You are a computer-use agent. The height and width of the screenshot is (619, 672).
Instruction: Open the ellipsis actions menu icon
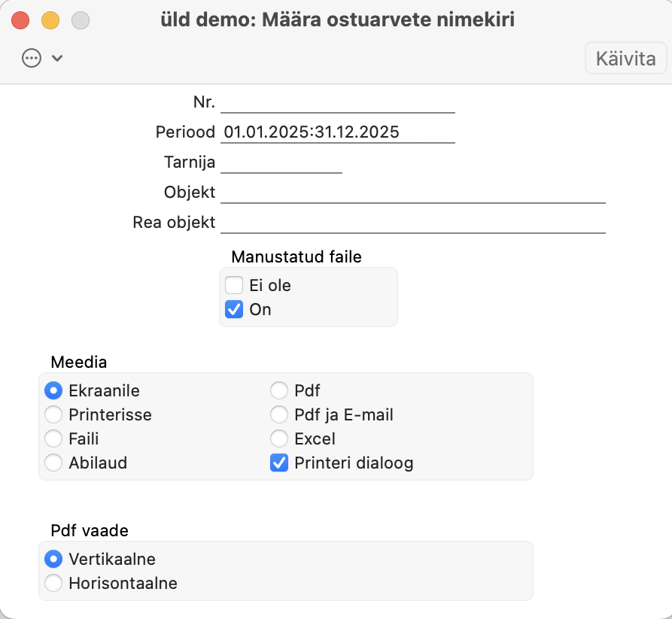(32, 58)
